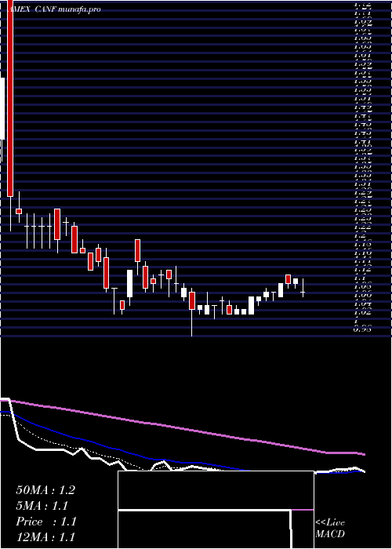Click the 1.02 price axis label
Viewport: 392px width, 549px height.
click(x=364, y=312)
